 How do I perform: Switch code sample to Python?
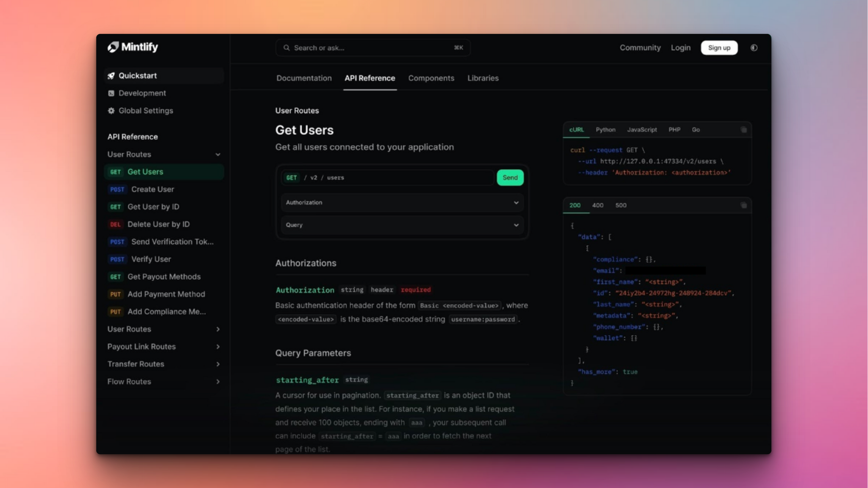(x=605, y=130)
